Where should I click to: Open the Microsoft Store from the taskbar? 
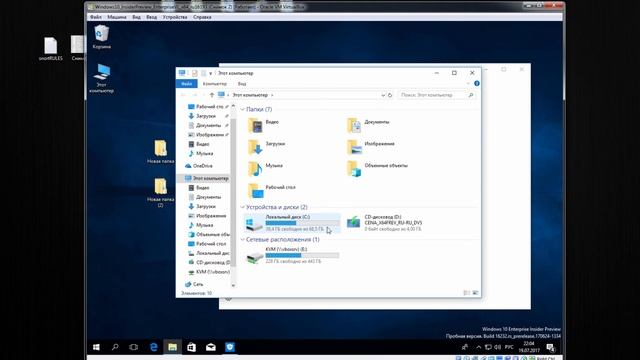[191, 347]
